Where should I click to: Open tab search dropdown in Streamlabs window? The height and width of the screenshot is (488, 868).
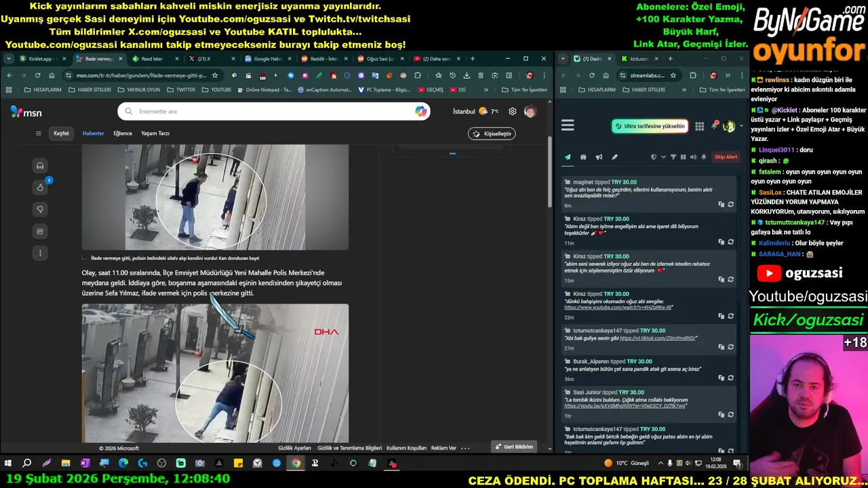pyautogui.click(x=564, y=59)
